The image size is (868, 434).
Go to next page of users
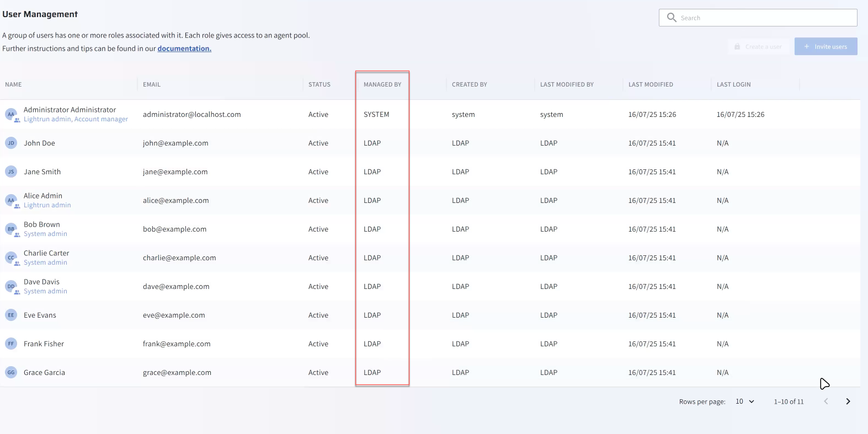pos(848,401)
